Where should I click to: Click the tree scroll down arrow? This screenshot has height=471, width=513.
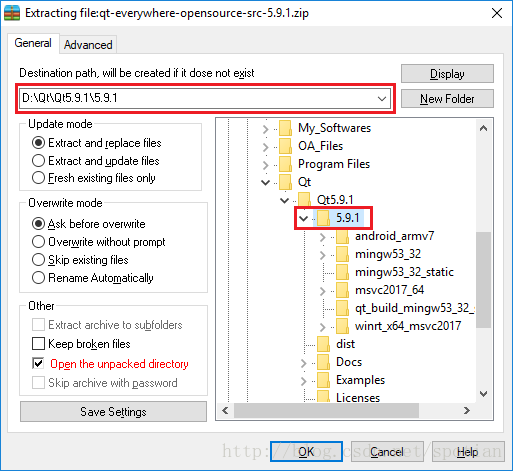tap(483, 394)
